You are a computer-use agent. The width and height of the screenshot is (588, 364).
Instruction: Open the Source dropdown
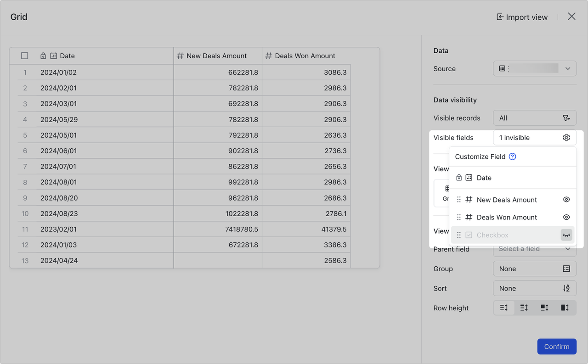point(535,68)
